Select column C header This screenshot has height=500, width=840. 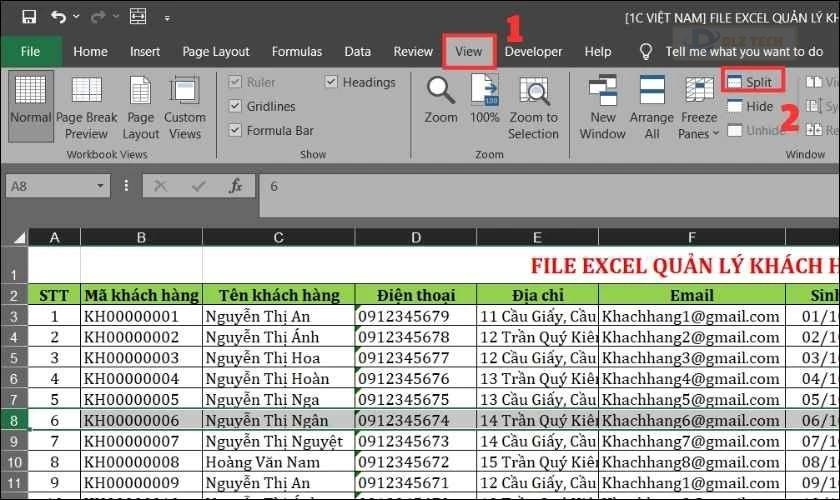click(279, 237)
